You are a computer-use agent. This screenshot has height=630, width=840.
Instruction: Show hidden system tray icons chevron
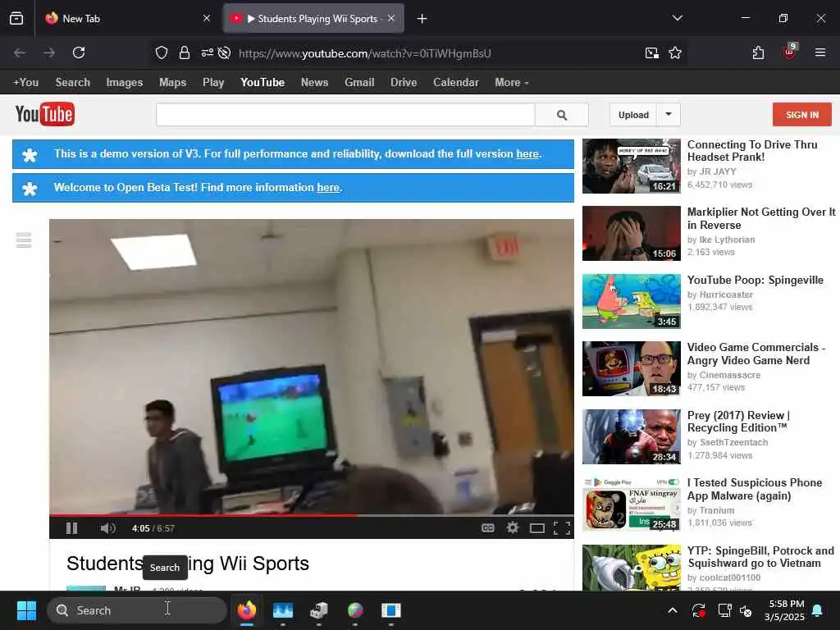tap(673, 610)
